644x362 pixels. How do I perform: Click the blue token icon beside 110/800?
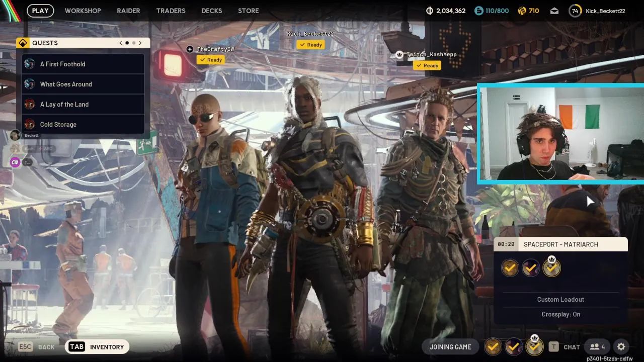pyautogui.click(x=479, y=11)
